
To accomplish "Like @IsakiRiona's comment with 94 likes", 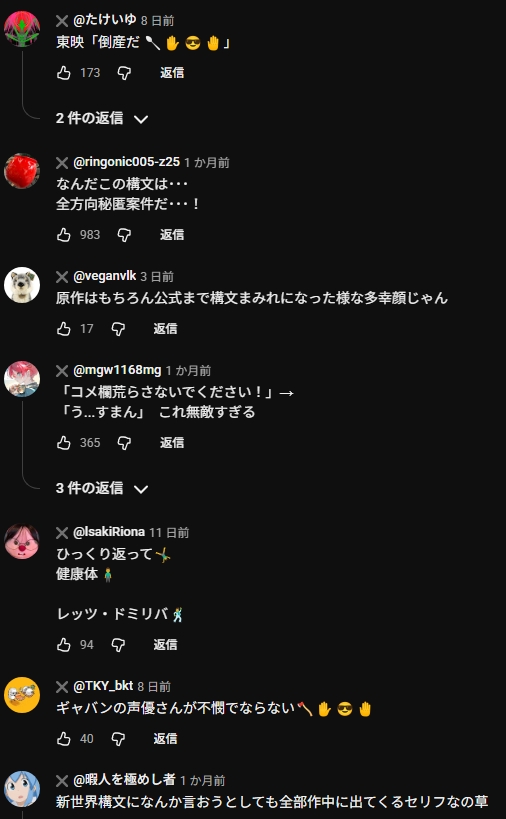I will (x=64, y=645).
